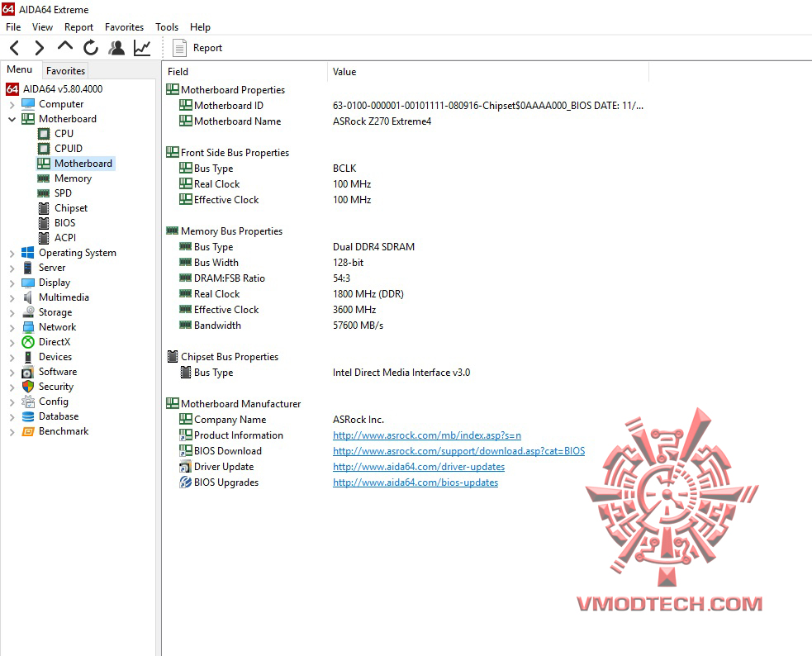Screen dimensions: 812x656
Task: Click the Benchmark orange icon
Action: click(28, 431)
